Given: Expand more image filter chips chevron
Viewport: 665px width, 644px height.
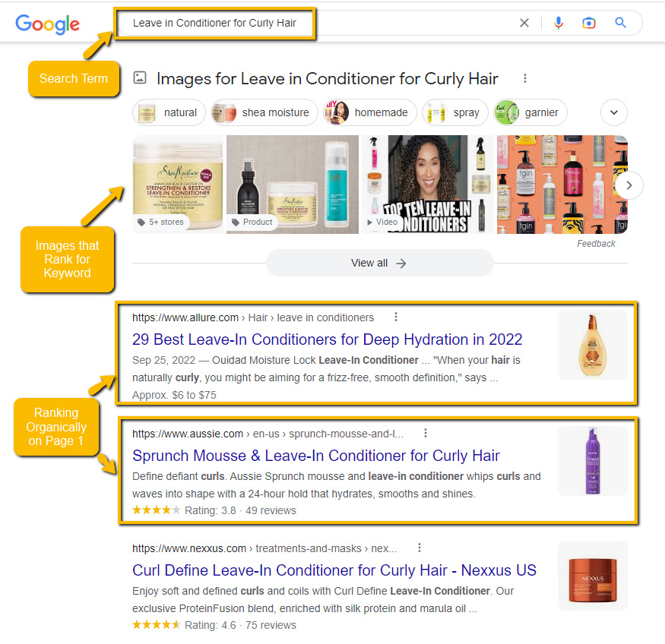Looking at the screenshot, I should coord(613,112).
